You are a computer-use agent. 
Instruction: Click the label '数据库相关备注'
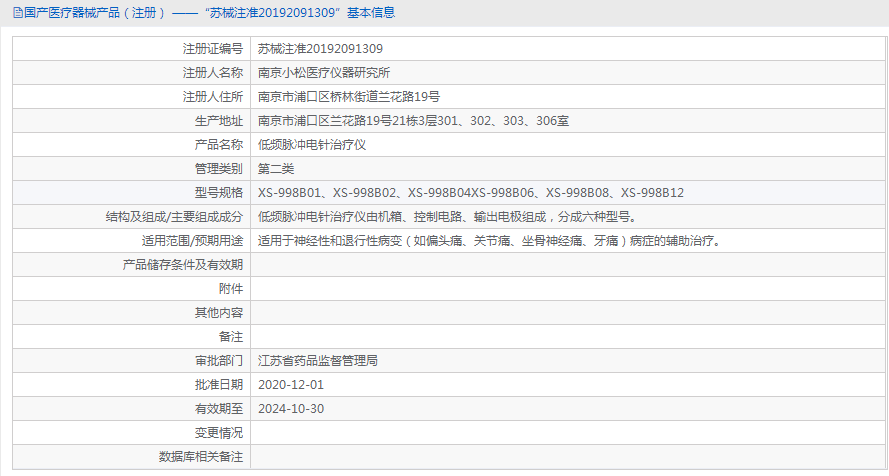pos(201,457)
